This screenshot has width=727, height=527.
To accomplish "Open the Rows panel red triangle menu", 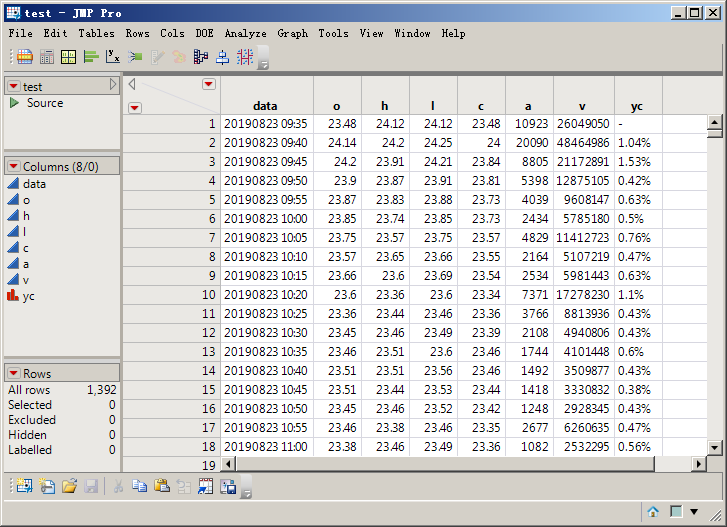I will (13, 373).
